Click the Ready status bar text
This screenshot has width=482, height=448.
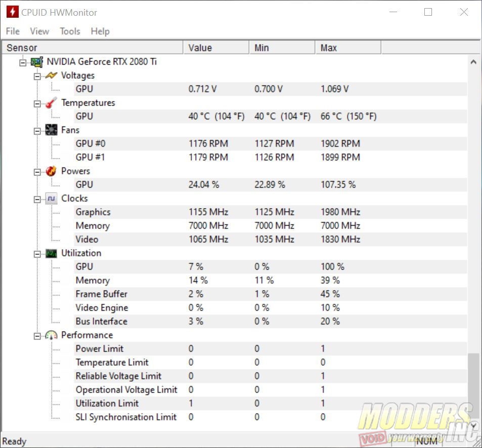click(14, 441)
